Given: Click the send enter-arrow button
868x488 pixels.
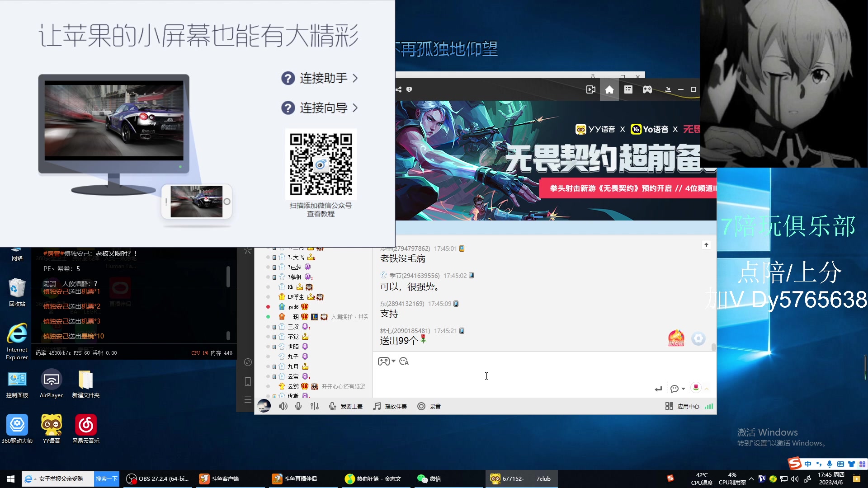Looking at the screenshot, I should (658, 389).
